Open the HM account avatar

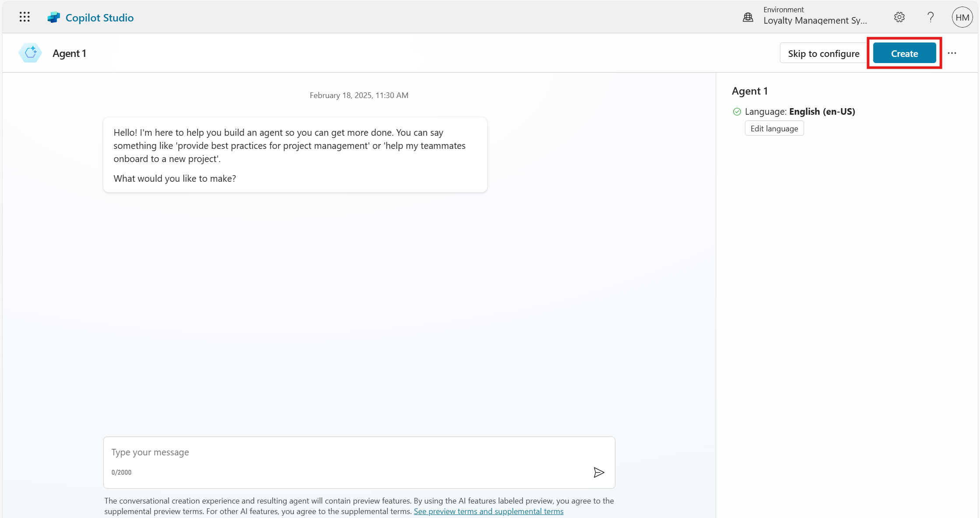click(x=962, y=17)
